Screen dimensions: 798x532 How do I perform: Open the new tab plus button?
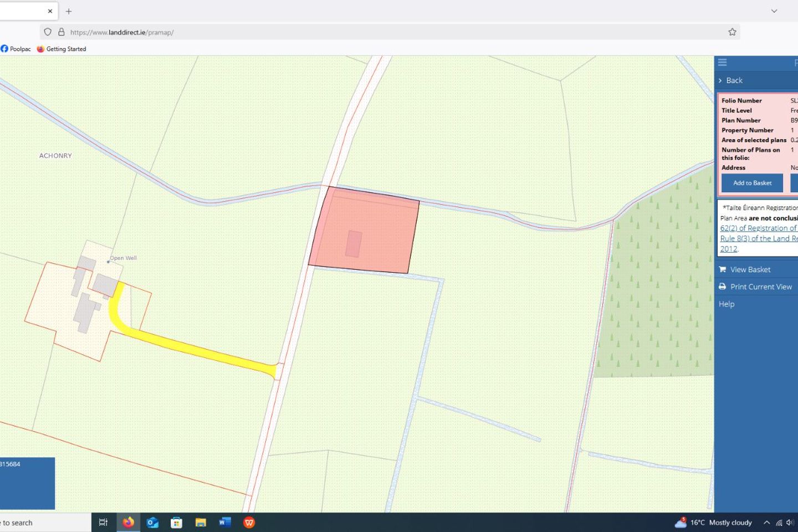(x=69, y=11)
